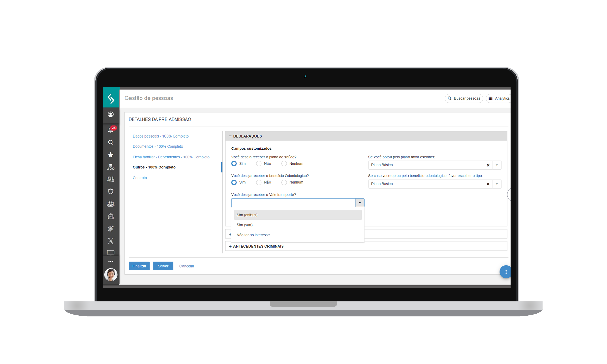Open the org chart hierarchy icon

click(111, 167)
